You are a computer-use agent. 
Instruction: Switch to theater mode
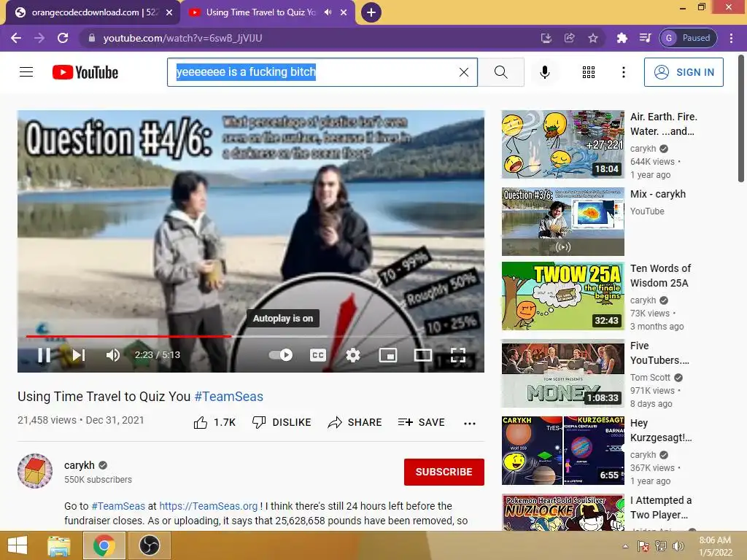423,355
